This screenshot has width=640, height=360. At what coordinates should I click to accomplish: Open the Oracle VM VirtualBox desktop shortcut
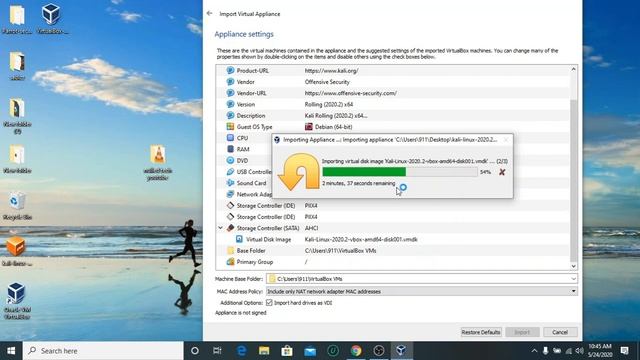(16, 300)
